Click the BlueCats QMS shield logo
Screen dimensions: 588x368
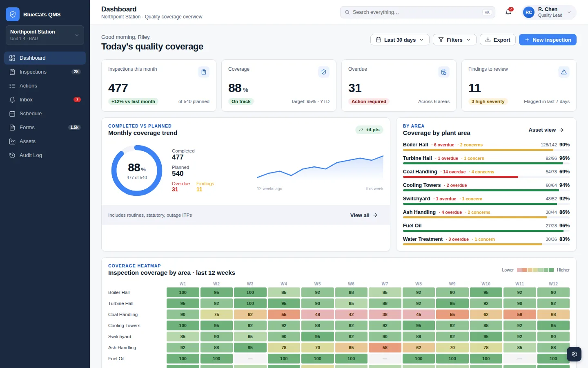point(13,14)
